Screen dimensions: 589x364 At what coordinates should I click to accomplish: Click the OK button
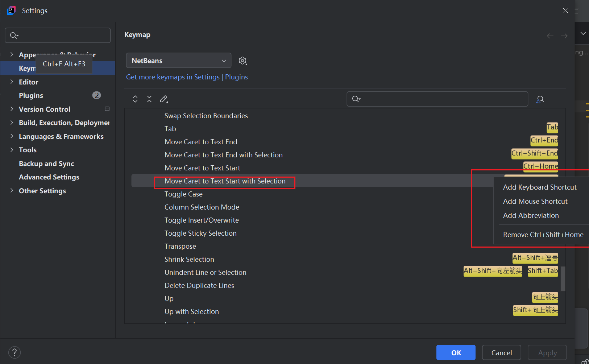456,352
